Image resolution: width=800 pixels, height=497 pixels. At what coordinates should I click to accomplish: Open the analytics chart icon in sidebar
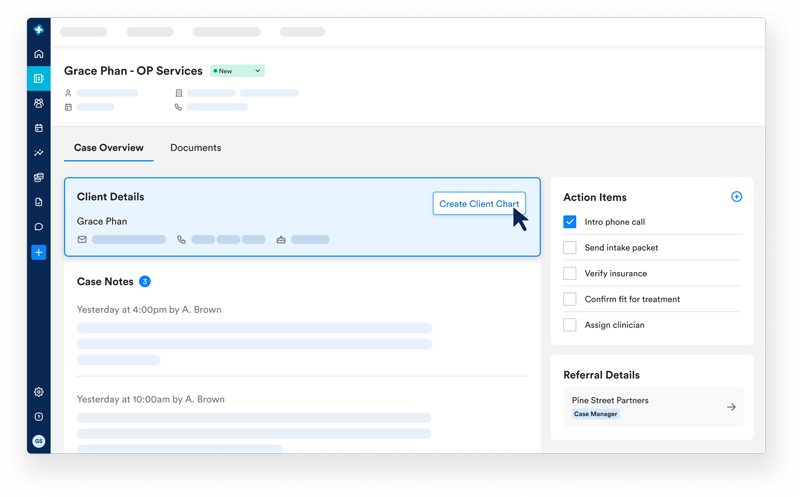pos(38,153)
